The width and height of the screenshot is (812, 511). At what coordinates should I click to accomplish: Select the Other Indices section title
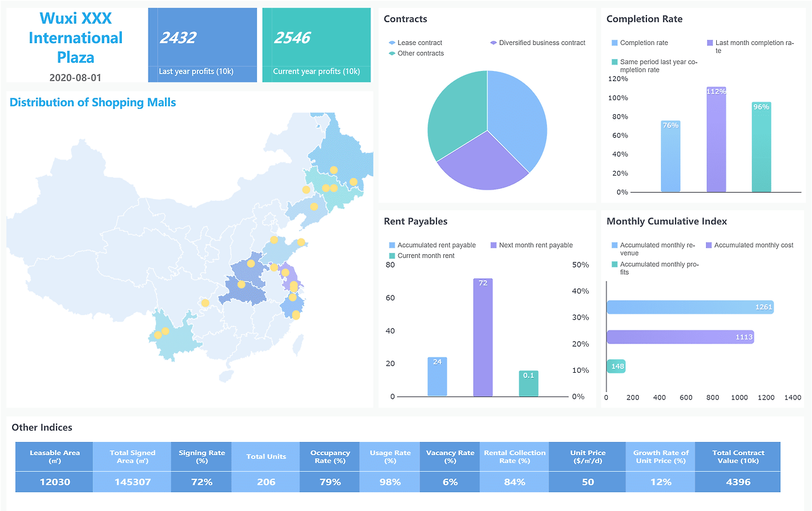42,427
